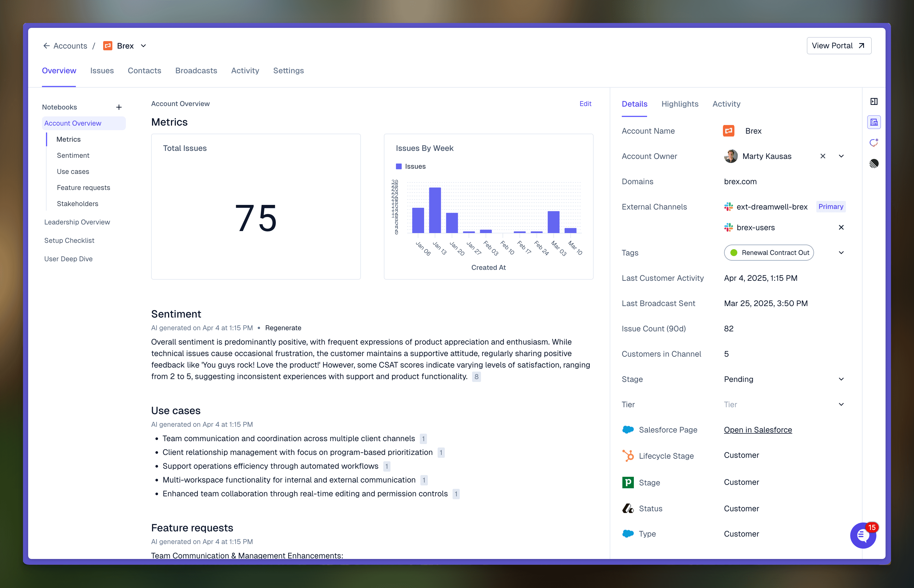This screenshot has height=588, width=914.
Task: Click the brex.com domain value
Action: tap(740, 182)
